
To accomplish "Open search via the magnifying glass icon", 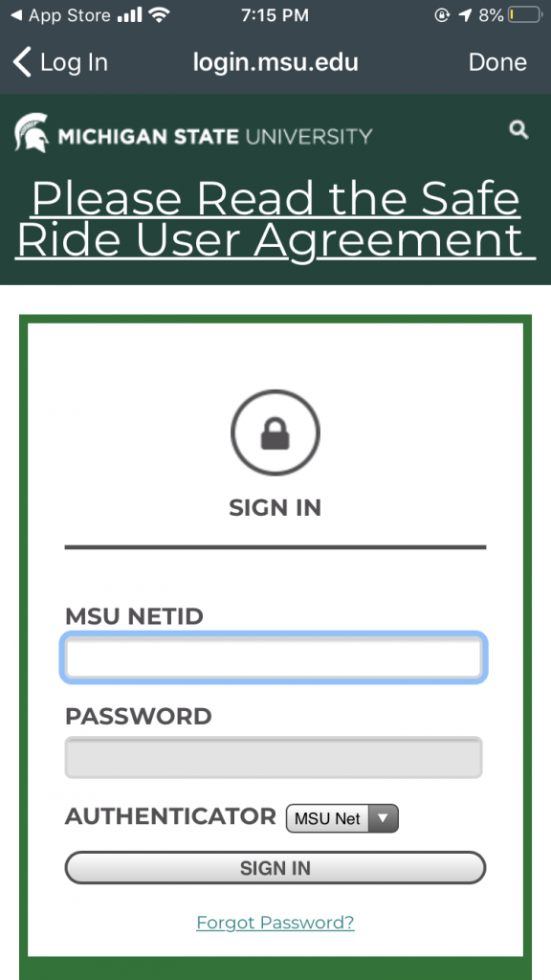I will pyautogui.click(x=518, y=129).
